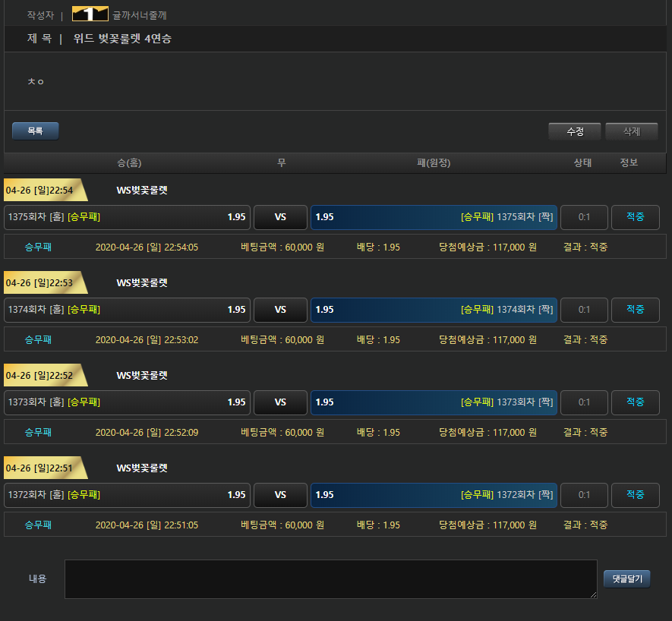Select the 1375회차 홀 bet option
Image resolution: width=672 pixels, height=621 pixels.
(x=127, y=217)
